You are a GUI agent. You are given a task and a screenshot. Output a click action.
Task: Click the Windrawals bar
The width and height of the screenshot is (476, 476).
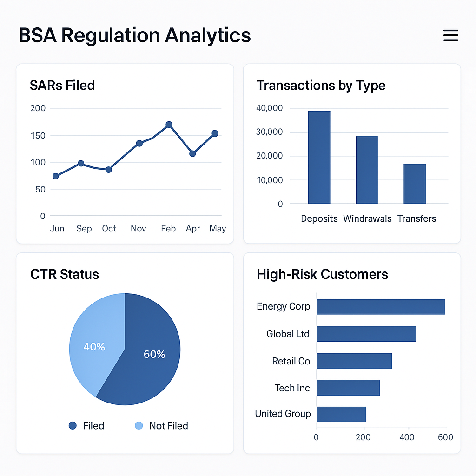[x=367, y=170]
